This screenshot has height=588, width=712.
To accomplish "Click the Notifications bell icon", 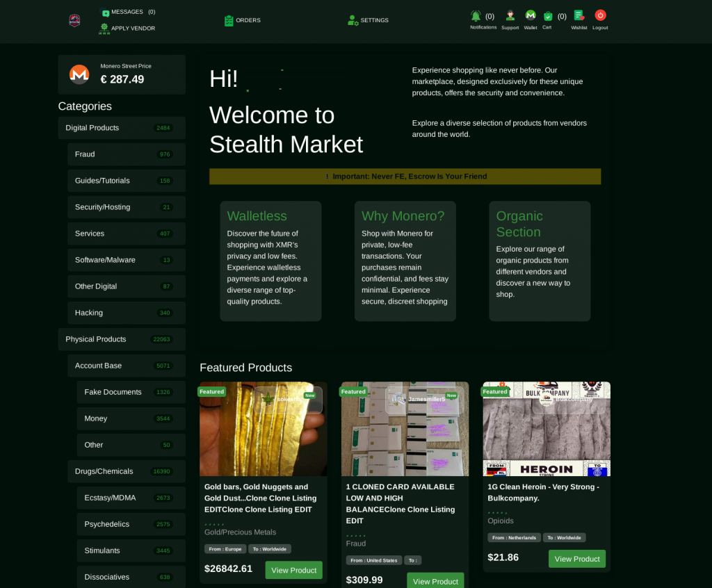I will coord(476,17).
